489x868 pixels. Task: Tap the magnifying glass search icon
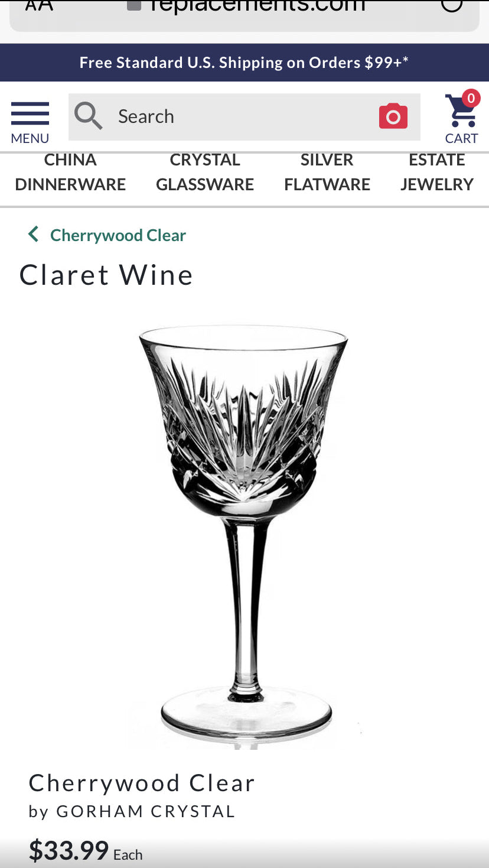click(88, 116)
